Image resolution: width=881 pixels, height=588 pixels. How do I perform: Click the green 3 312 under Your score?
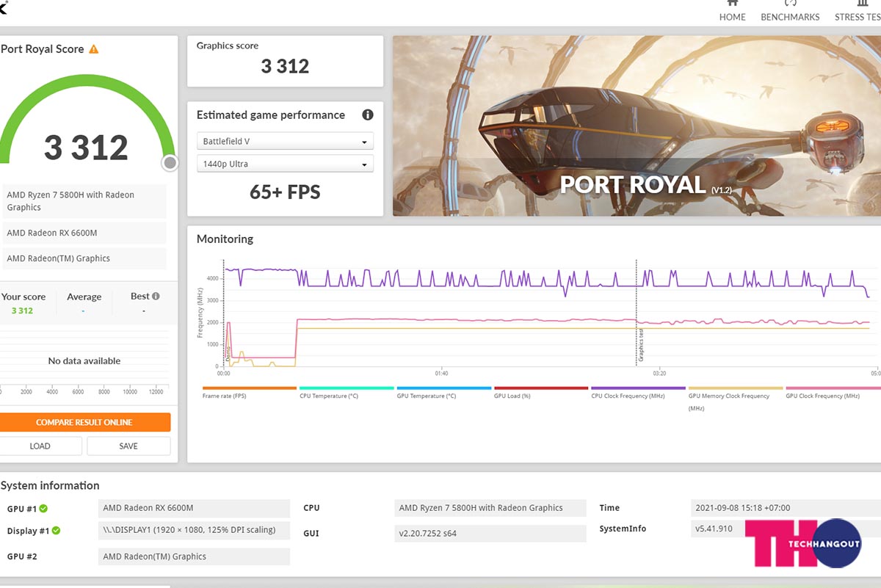(22, 311)
